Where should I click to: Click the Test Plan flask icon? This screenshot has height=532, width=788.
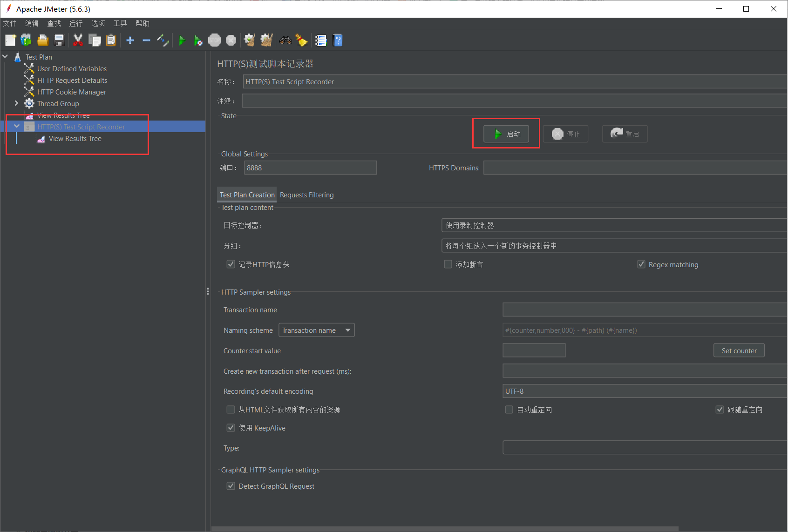pos(18,57)
